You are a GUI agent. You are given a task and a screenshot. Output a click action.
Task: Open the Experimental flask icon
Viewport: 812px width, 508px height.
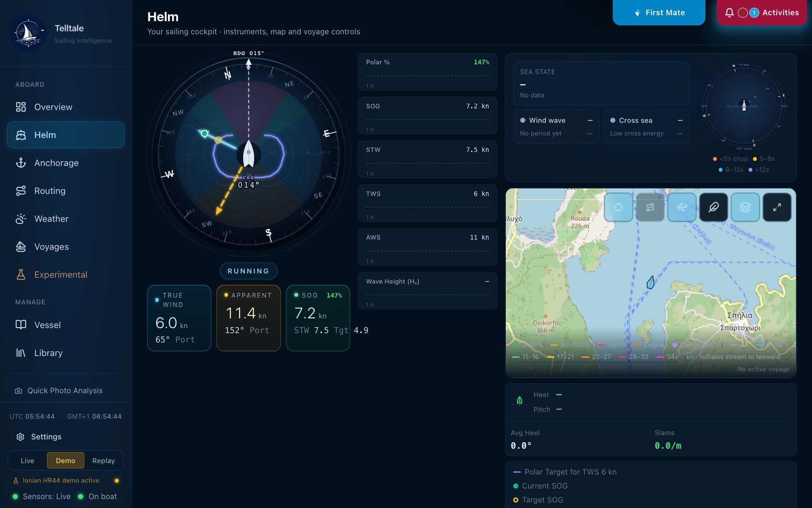coord(21,275)
